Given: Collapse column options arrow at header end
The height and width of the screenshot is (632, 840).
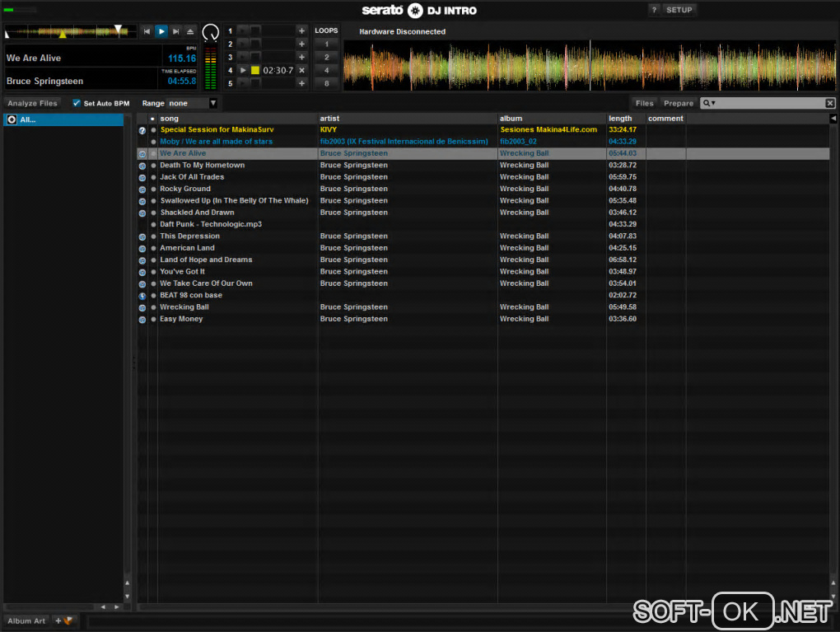Looking at the screenshot, I should (x=833, y=119).
